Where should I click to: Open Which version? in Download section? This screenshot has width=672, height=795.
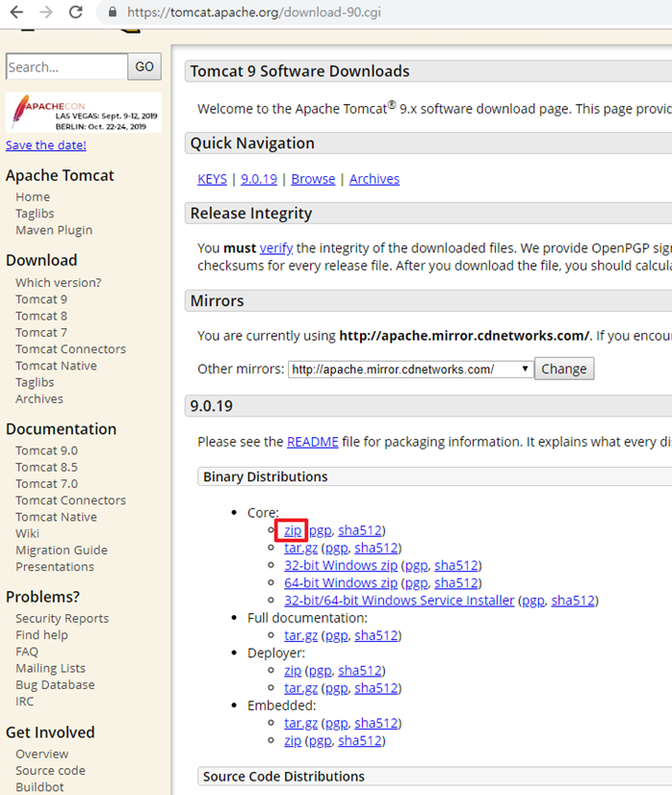[59, 282]
